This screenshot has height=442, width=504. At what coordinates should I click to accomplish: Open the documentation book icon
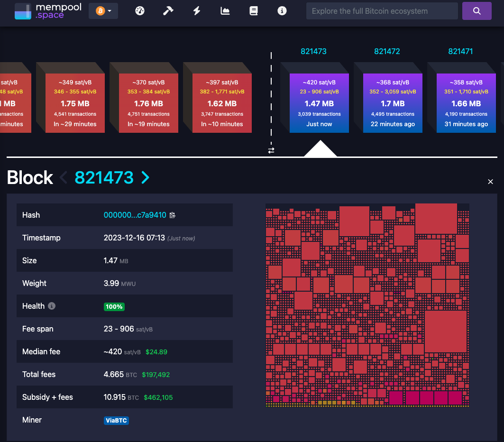[254, 11]
